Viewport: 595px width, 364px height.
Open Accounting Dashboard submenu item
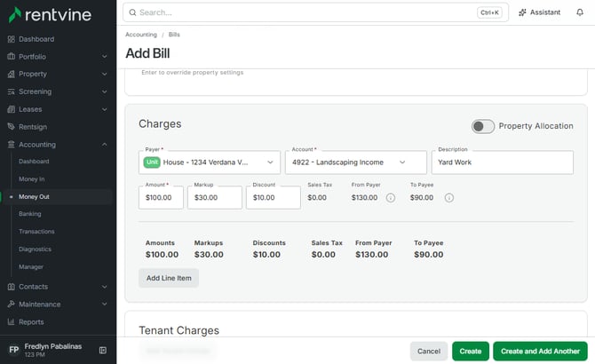point(34,162)
